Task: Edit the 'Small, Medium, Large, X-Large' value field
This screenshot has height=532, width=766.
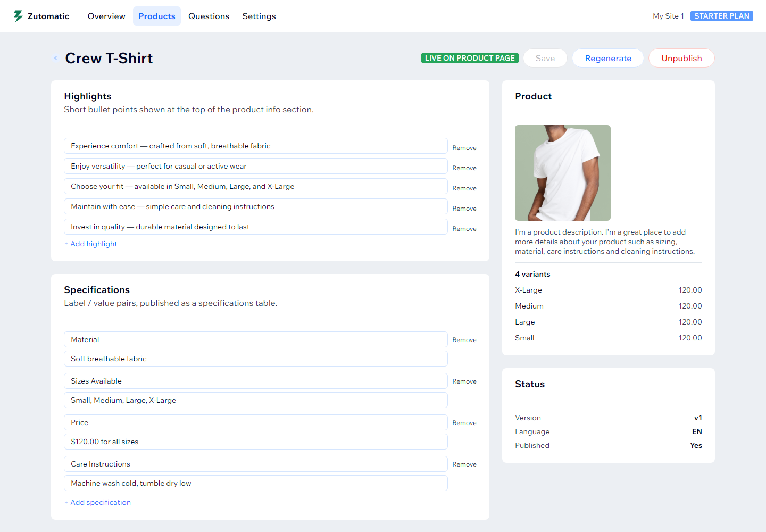Action: [x=256, y=400]
